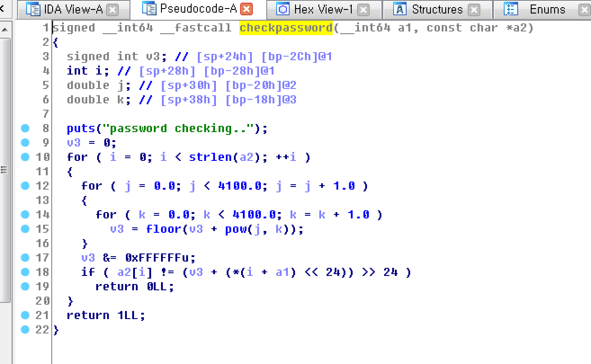
Task: Toggle breakpoint dot on line 8
Action: tap(25, 129)
